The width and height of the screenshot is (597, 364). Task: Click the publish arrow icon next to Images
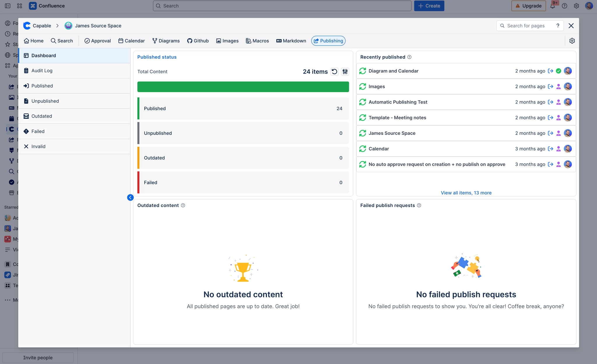550,86
